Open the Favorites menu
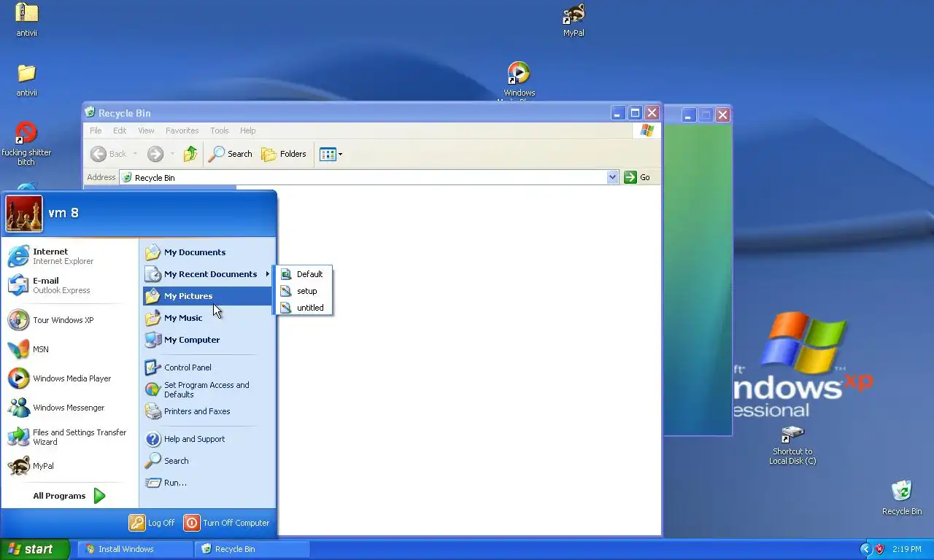934x560 pixels. (182, 131)
